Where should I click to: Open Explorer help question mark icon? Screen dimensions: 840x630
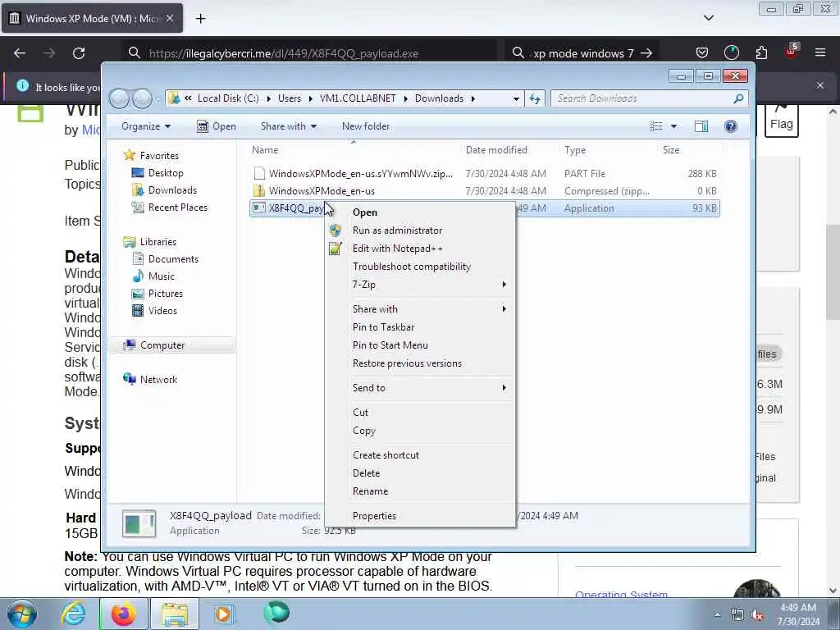point(731,126)
